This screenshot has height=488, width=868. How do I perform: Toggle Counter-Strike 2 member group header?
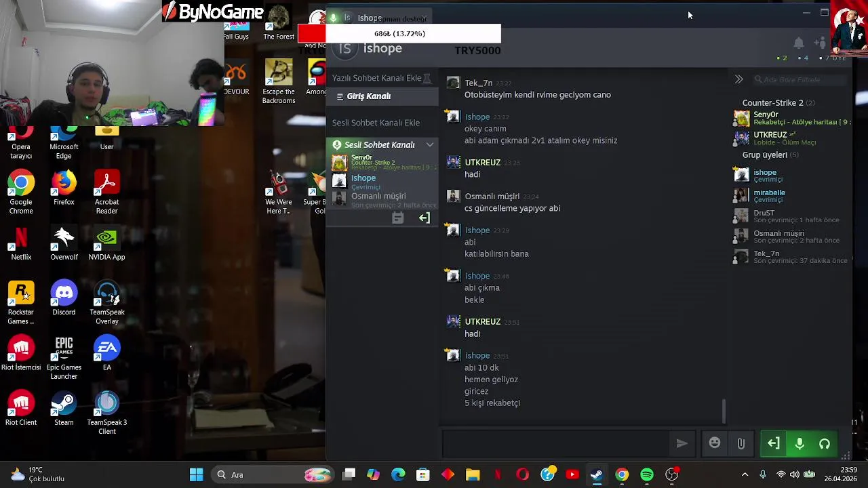[x=778, y=103]
